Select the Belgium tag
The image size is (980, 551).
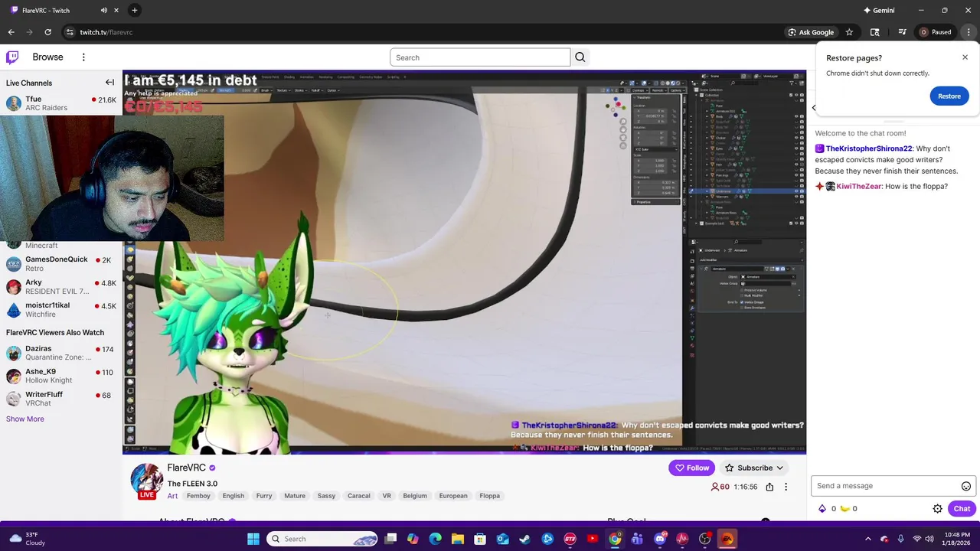coord(415,496)
